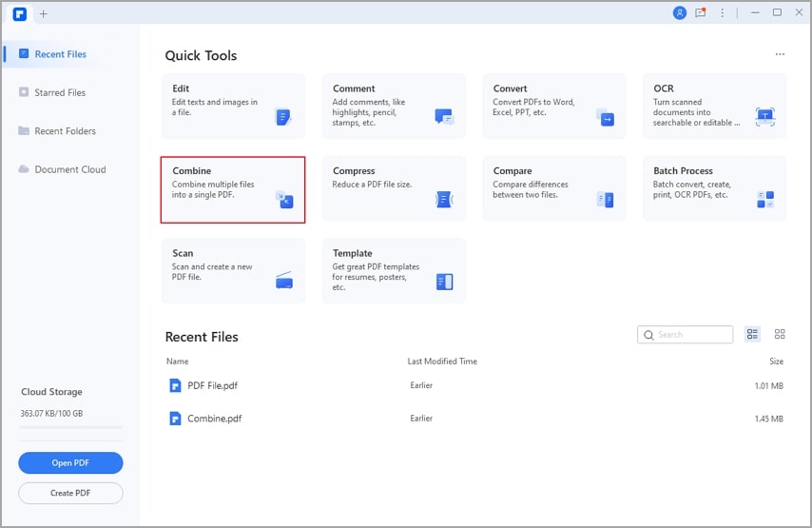Click the Scan tool scanner icon
This screenshot has width=812, height=528.
click(x=283, y=281)
